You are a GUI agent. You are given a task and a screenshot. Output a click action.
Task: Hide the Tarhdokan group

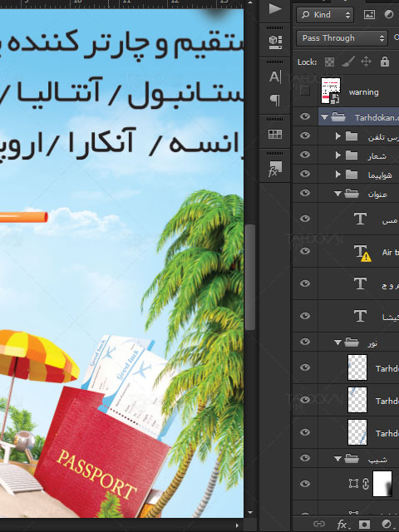(x=305, y=116)
